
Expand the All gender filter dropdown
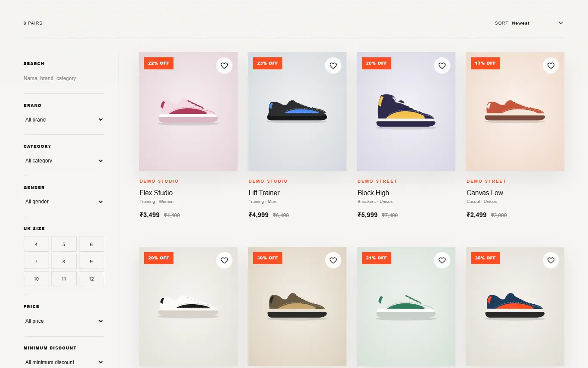click(64, 202)
